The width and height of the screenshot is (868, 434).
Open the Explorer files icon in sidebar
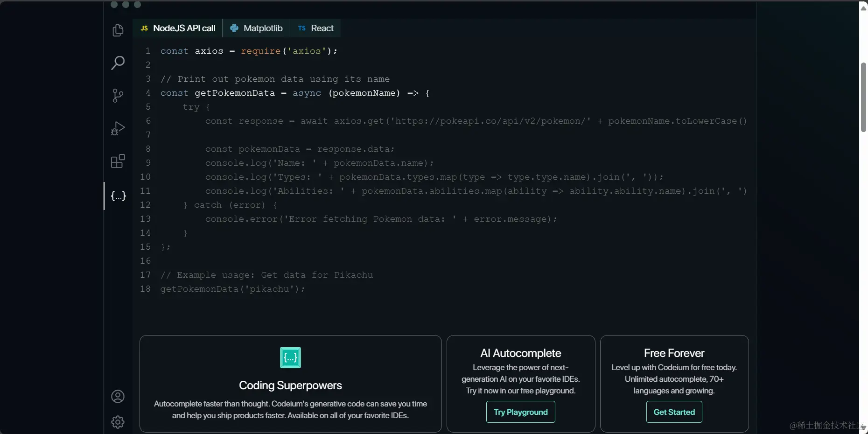118,30
